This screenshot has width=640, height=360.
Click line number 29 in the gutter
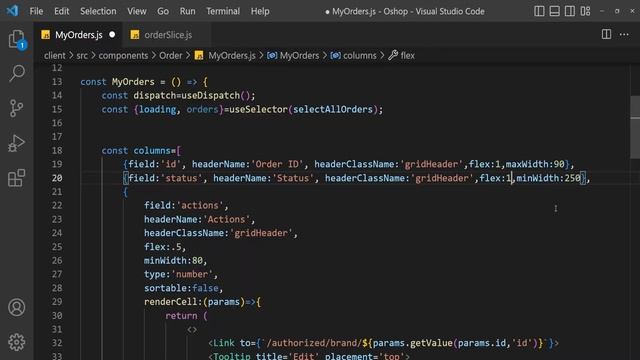[x=57, y=302]
